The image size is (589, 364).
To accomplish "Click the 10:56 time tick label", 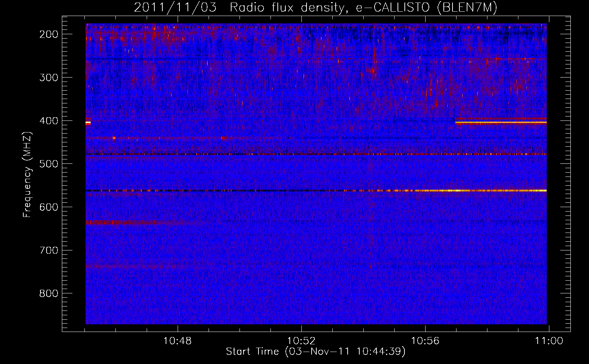I will coord(425,341).
